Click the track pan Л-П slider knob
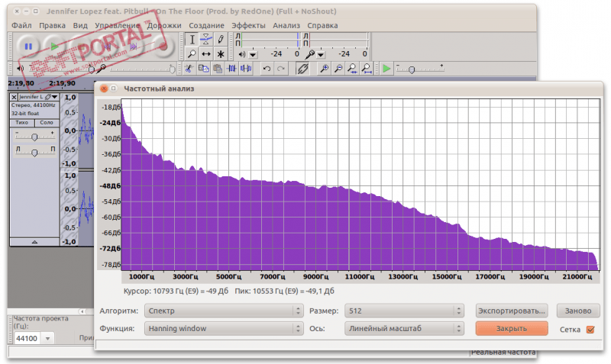Viewport: 611px width, 364px height. 34,153
